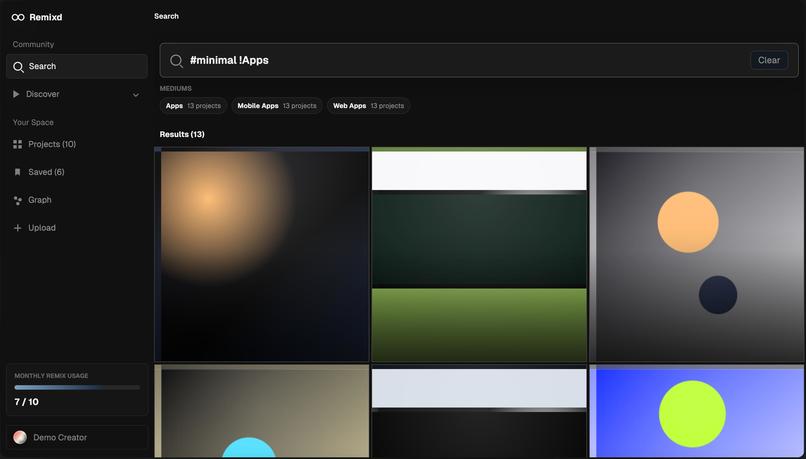Viewport: 806px width, 459px height.
Task: Click the Remixd brand name
Action: [46, 17]
